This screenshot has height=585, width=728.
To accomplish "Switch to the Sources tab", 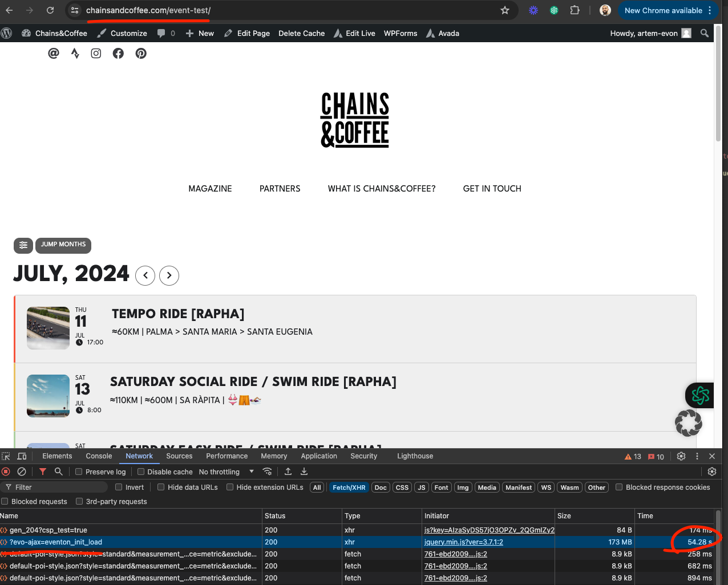I will (179, 456).
